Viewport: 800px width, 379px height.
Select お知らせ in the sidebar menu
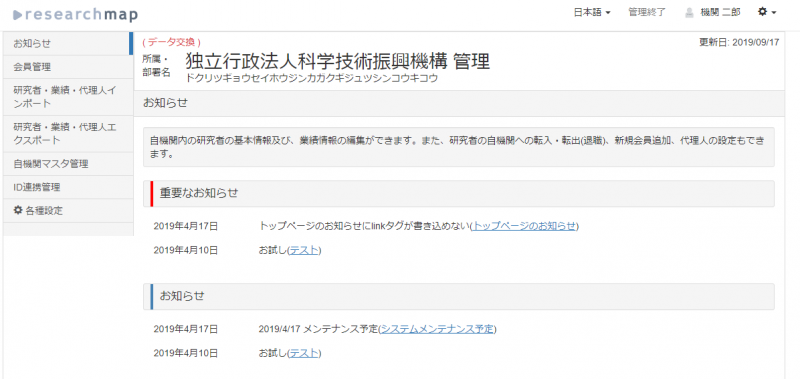[x=68, y=43]
